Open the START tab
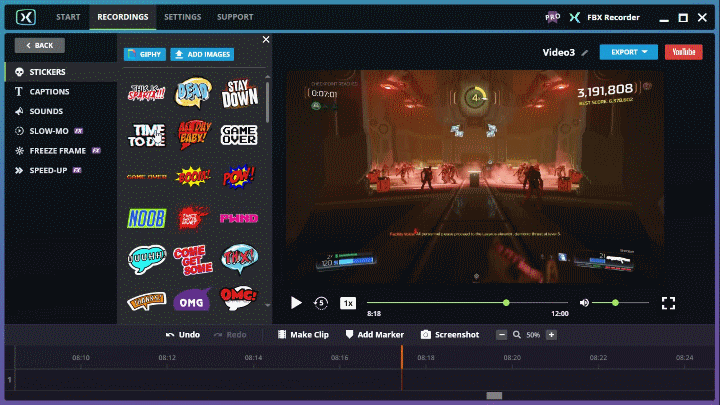The height and width of the screenshot is (405, 720). click(x=68, y=17)
